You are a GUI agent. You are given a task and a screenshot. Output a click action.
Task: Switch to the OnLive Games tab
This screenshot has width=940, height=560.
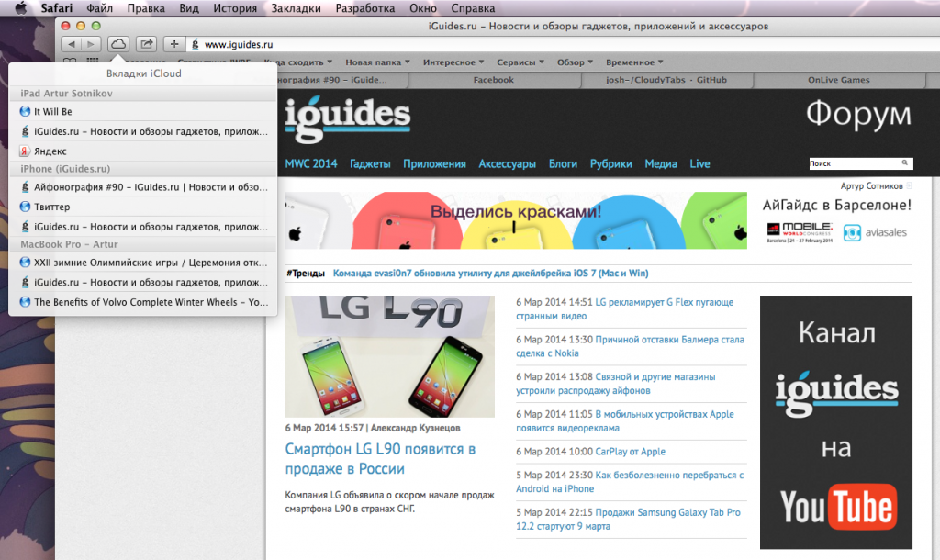(838, 80)
